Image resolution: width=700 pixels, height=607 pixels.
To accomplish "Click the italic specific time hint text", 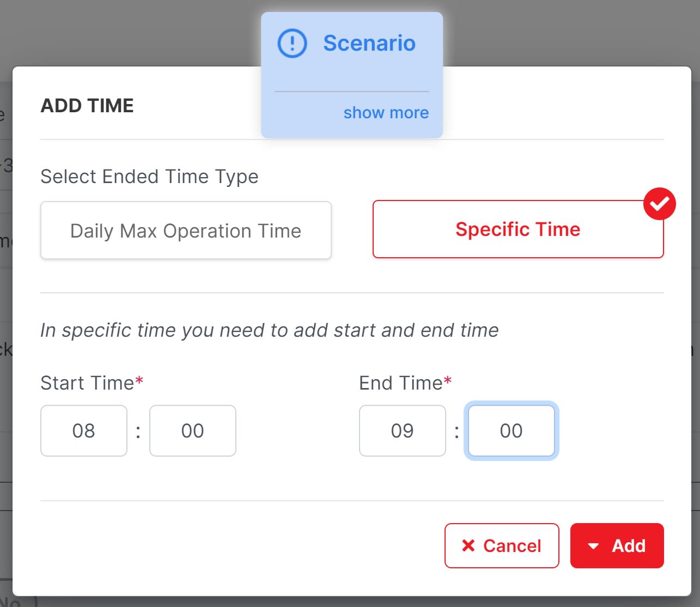I will 270,330.
